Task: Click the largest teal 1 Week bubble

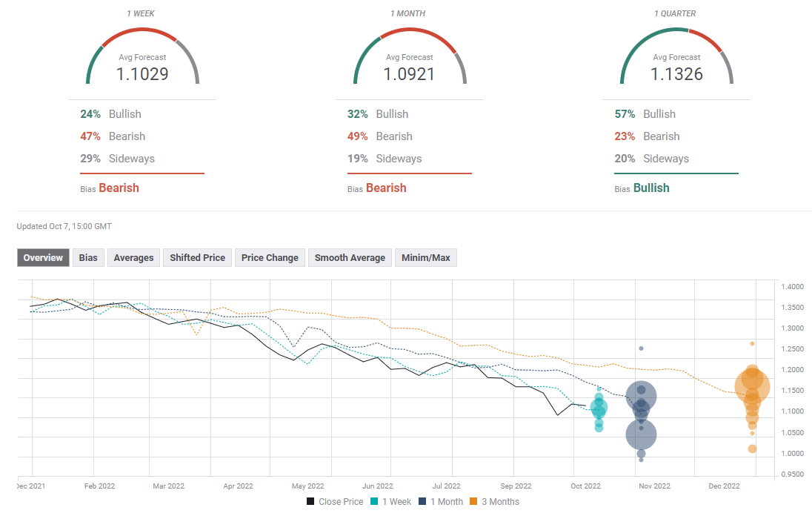Action: click(x=599, y=407)
